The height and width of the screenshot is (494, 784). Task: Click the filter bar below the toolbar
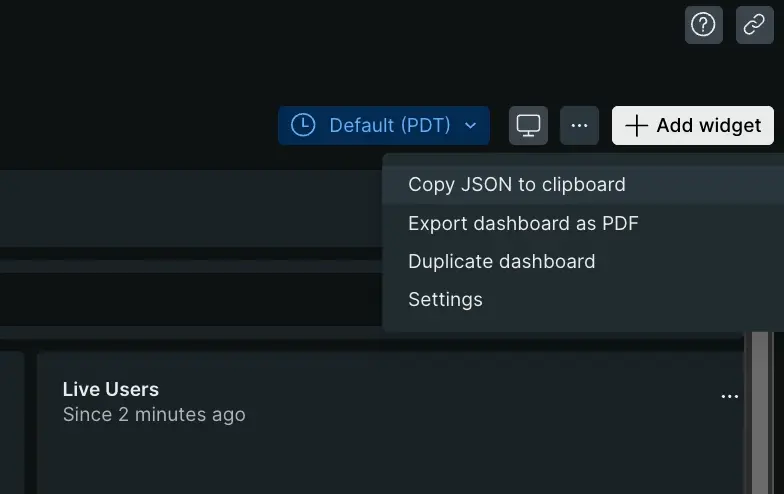tap(190, 297)
